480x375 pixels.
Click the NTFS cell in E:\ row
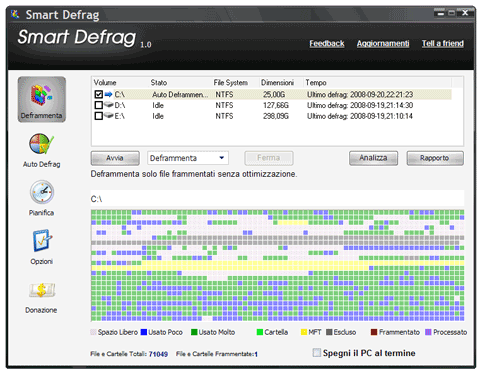pyautogui.click(x=224, y=116)
